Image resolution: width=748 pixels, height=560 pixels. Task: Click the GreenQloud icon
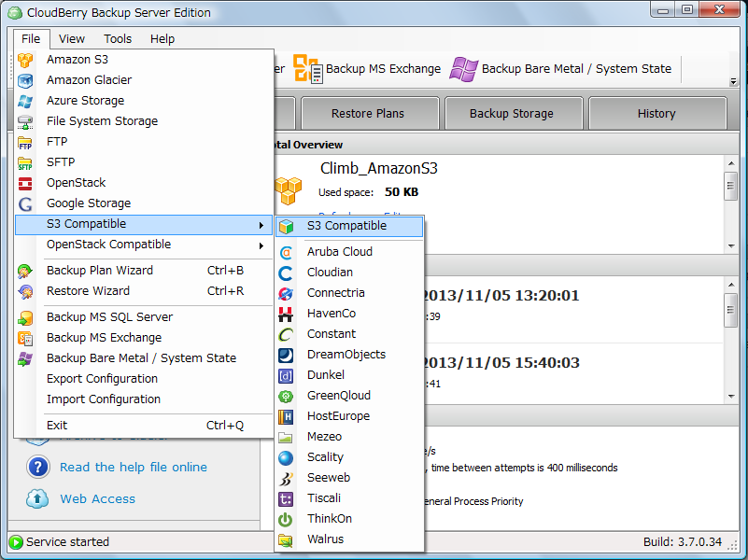click(x=286, y=396)
